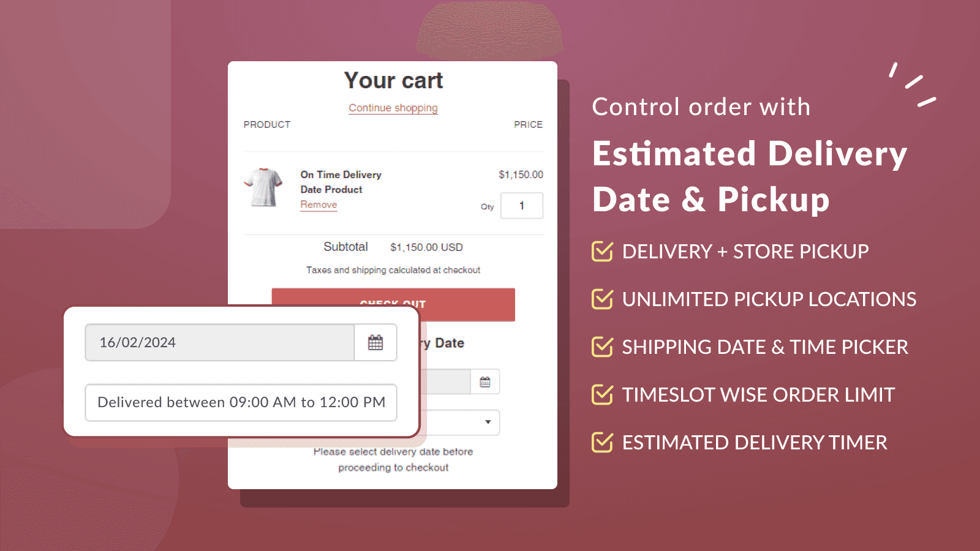Click the Your cart heading
Image resolution: width=980 pixels, height=551 pixels.
point(393,80)
